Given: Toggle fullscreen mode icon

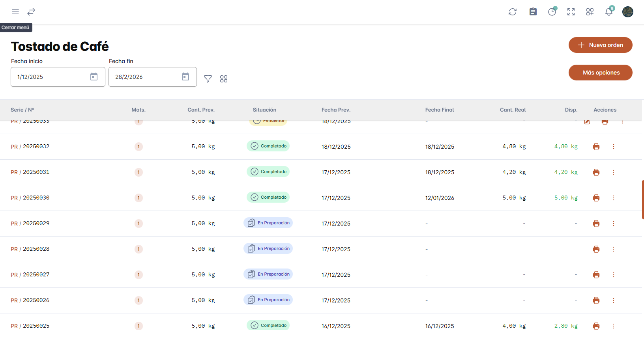Looking at the screenshot, I should click(571, 12).
